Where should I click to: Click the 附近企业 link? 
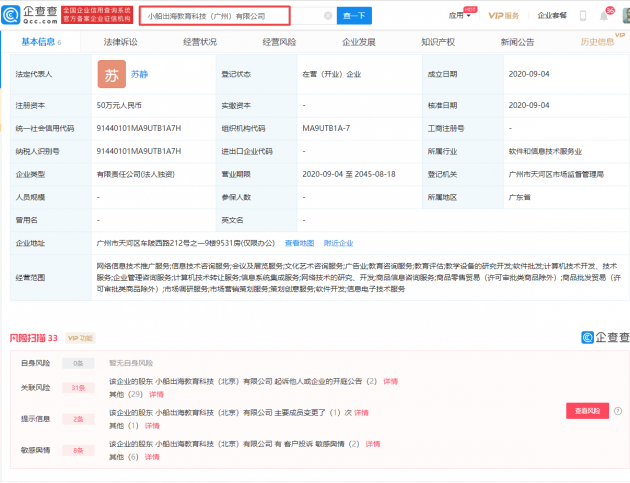click(x=338, y=243)
